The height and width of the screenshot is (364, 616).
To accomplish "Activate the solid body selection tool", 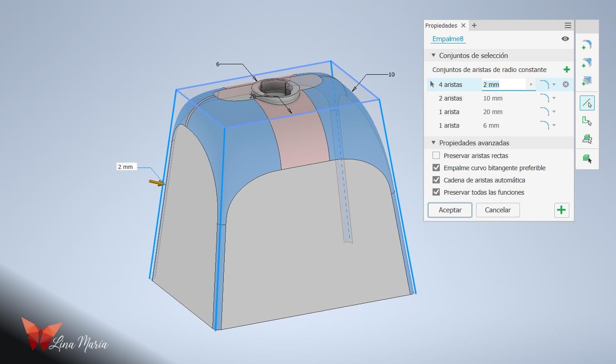I will click(x=587, y=158).
